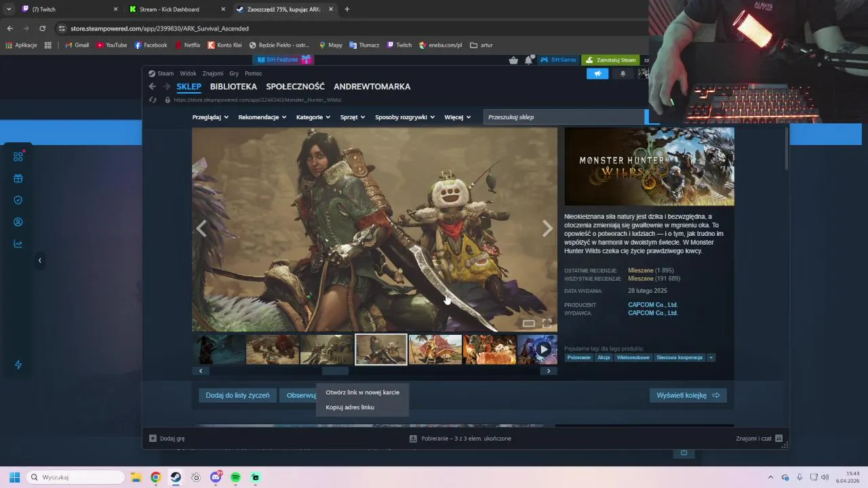Expand more tags with the plus button
868x488 pixels.
pyautogui.click(x=711, y=358)
